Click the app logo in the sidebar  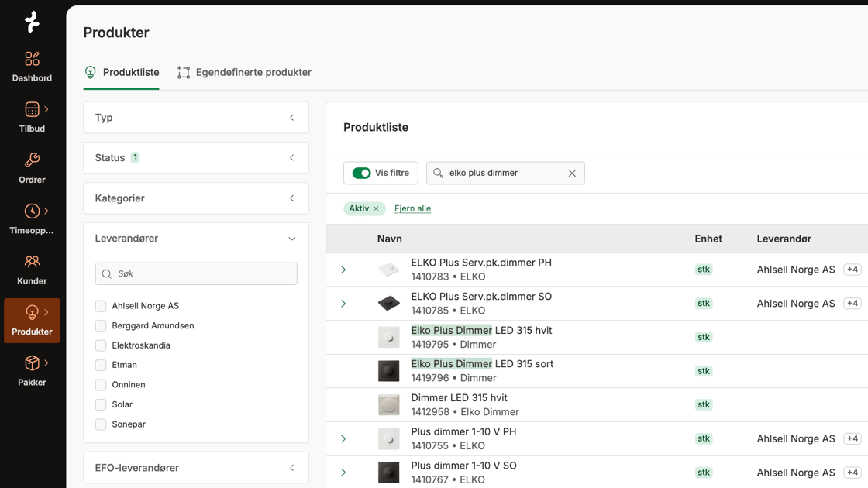[32, 22]
